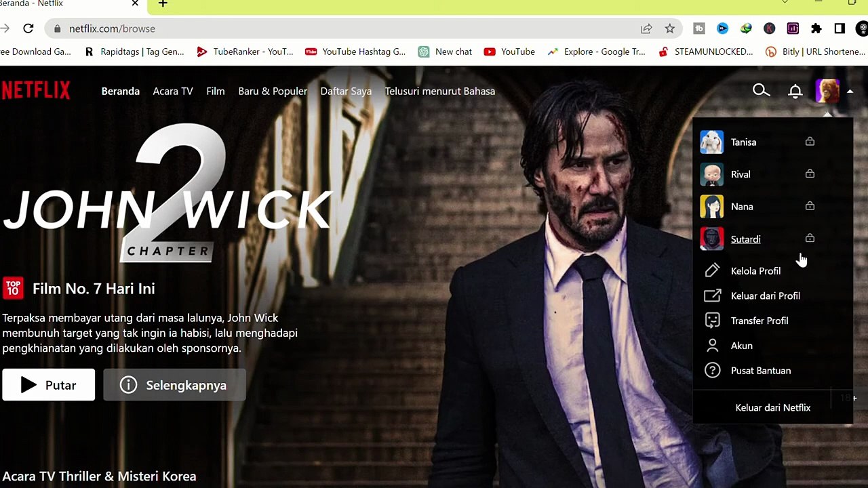Click the pencil icon for Kelola Profil
The image size is (868, 488).
coord(712,270)
